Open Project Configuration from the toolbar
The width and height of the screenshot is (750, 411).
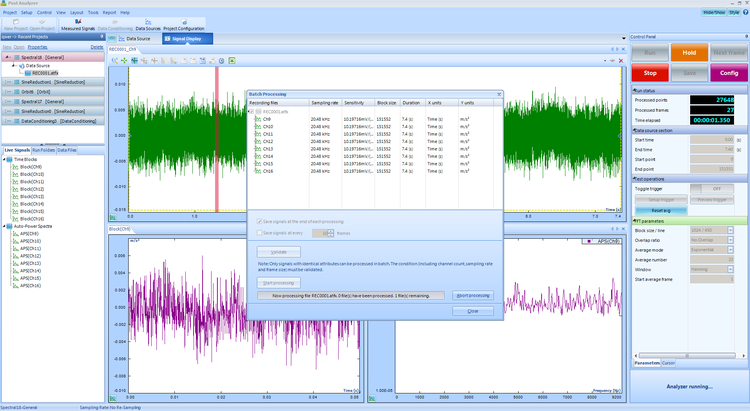click(x=184, y=22)
